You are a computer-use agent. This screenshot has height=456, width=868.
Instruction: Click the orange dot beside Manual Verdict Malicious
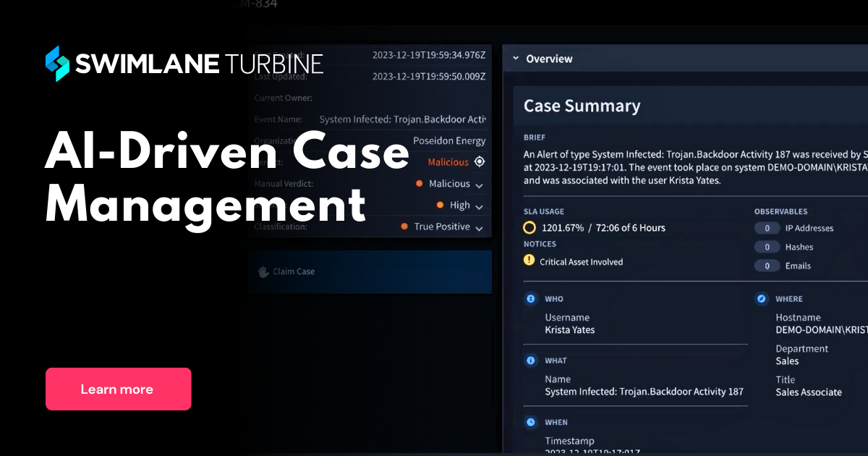click(x=420, y=184)
